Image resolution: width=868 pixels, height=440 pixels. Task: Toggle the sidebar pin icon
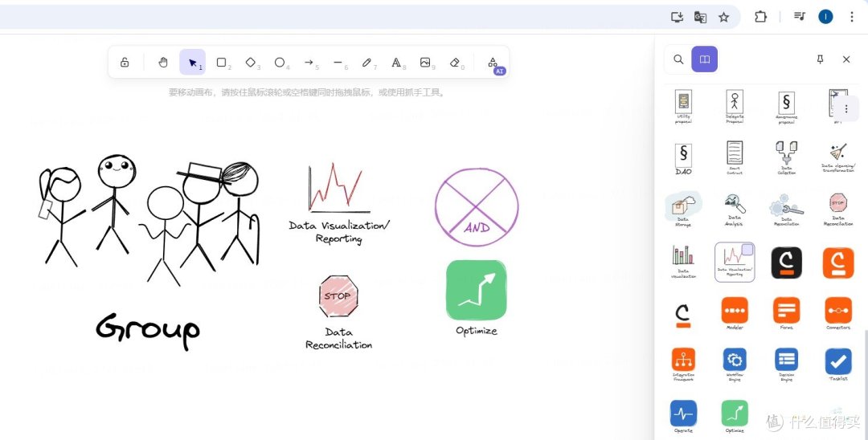[821, 59]
